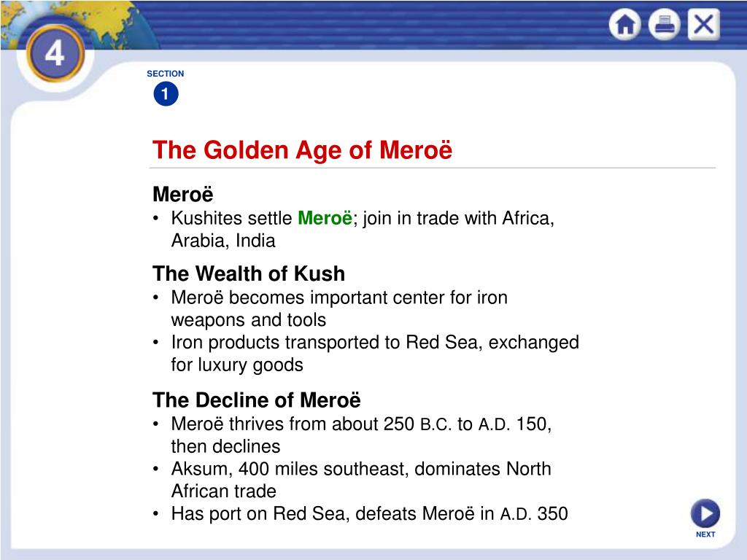Select the chapter 4 badge
Screen dimensions: 747x560
pos(55,53)
